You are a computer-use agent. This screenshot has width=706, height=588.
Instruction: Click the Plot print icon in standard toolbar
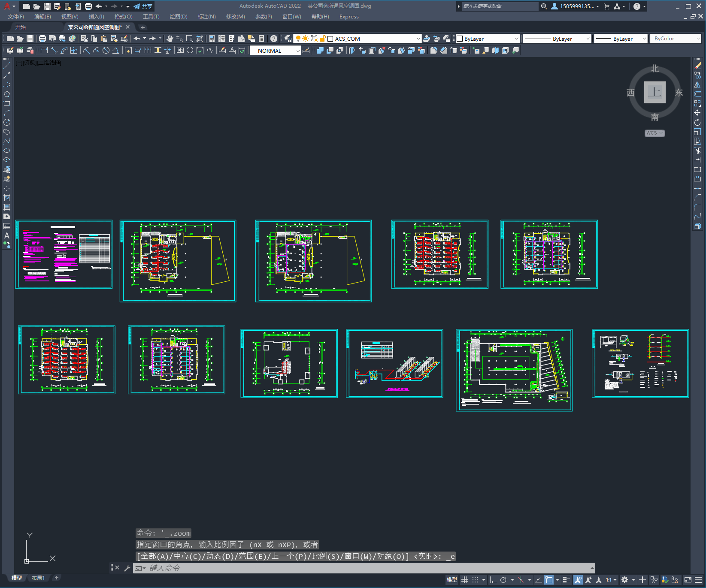[42, 39]
